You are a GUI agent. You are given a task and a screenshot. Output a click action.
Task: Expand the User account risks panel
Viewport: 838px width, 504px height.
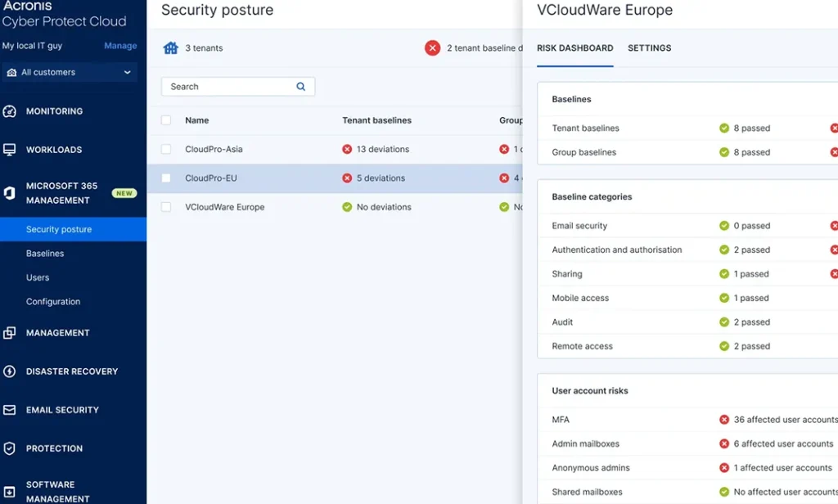[590, 390]
